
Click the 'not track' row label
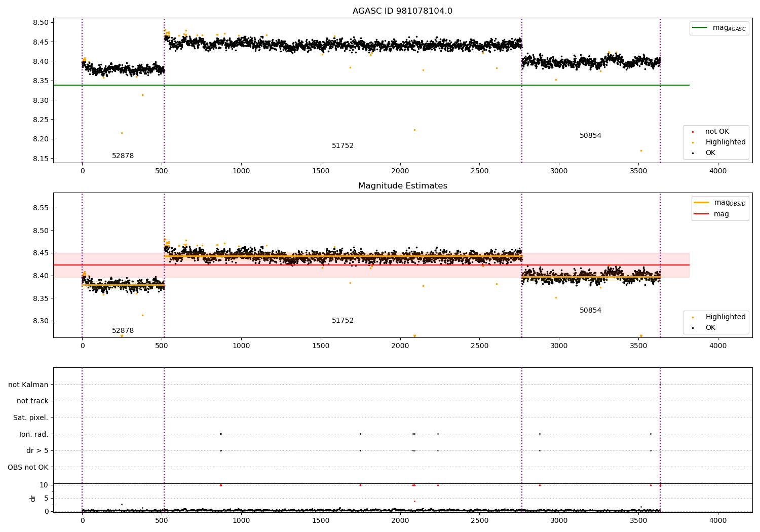pyautogui.click(x=32, y=401)
